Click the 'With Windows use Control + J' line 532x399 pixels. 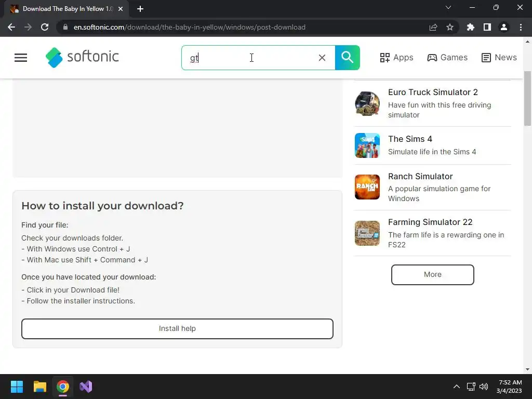coord(76,249)
